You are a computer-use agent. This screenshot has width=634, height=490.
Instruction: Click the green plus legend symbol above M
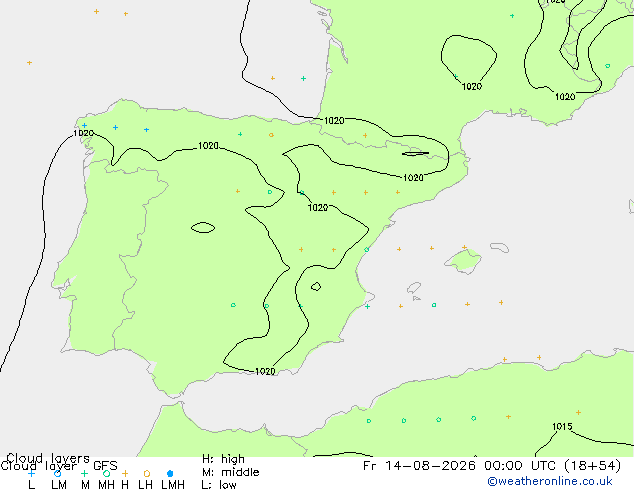(84, 473)
